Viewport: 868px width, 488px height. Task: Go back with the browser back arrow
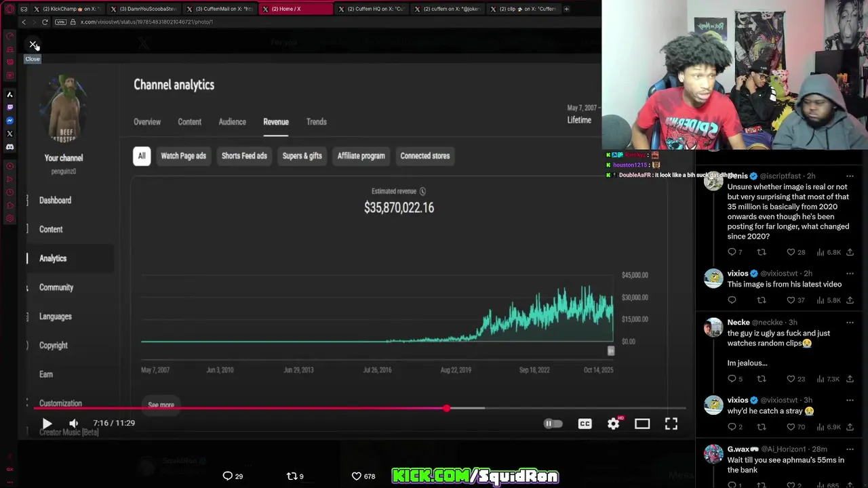[x=24, y=22]
